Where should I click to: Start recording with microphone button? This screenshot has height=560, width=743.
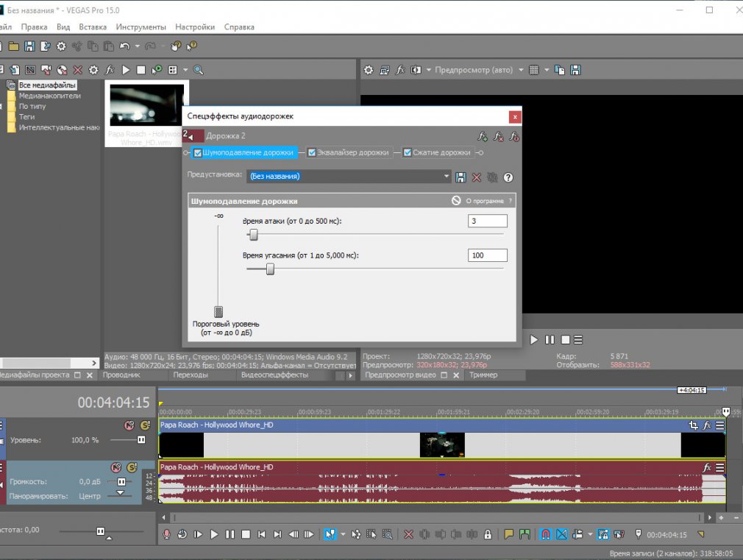pos(166,534)
